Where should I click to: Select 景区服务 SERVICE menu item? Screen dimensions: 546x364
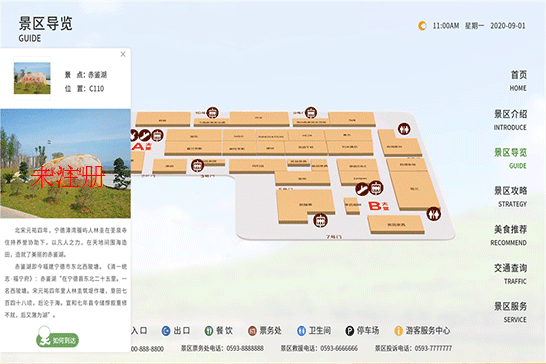pyautogui.click(x=510, y=312)
